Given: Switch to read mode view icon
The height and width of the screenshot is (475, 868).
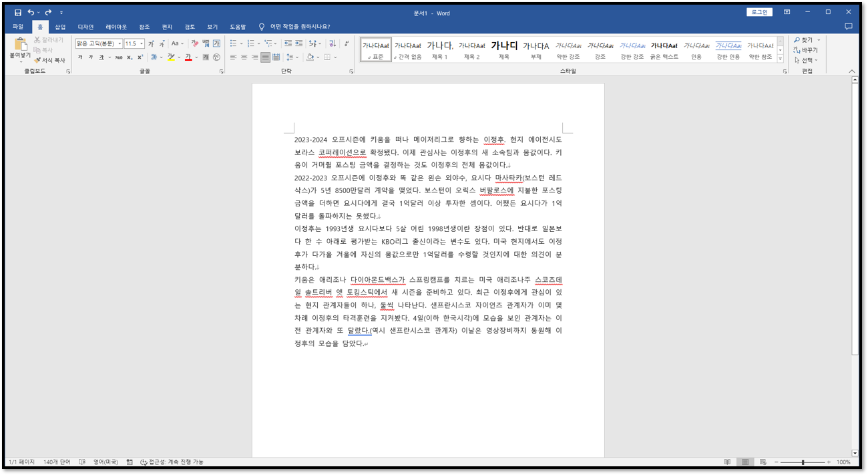Looking at the screenshot, I should coord(727,462).
